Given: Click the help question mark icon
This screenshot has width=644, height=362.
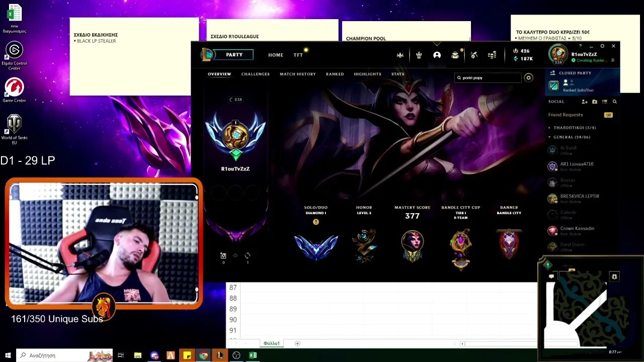Looking at the screenshot, I should point(580,46).
